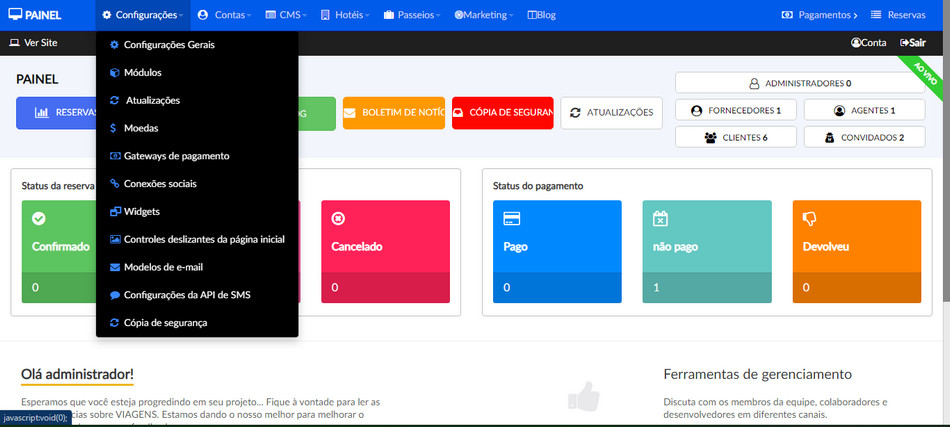Click the X circle icon in Cancelado card
The height and width of the screenshot is (427, 950).
[338, 218]
